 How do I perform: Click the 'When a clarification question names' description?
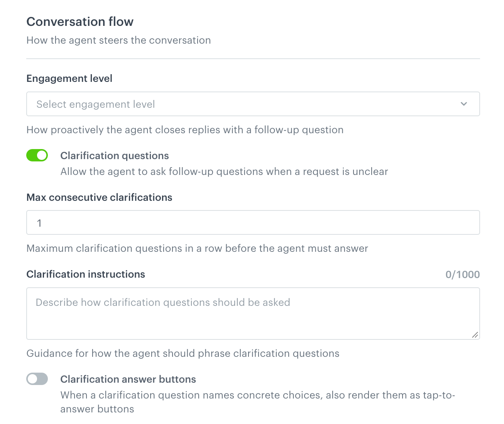click(258, 402)
